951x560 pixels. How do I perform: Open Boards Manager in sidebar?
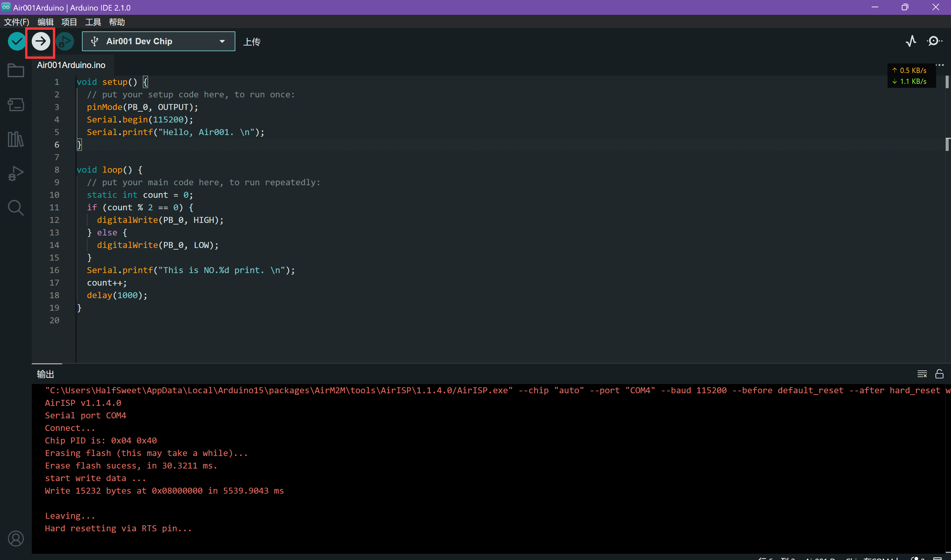pyautogui.click(x=16, y=105)
